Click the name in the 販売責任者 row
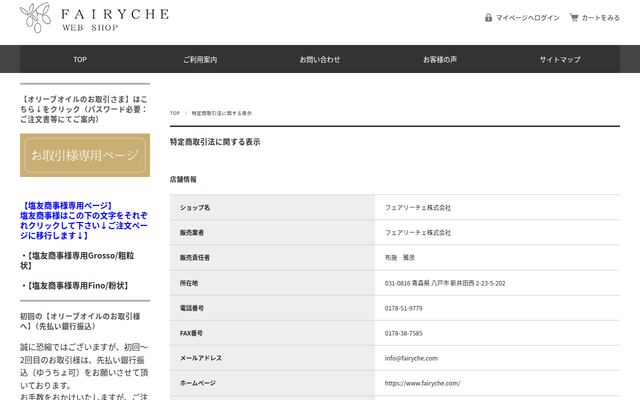Viewport: 640px width, 400px height. click(x=400, y=258)
